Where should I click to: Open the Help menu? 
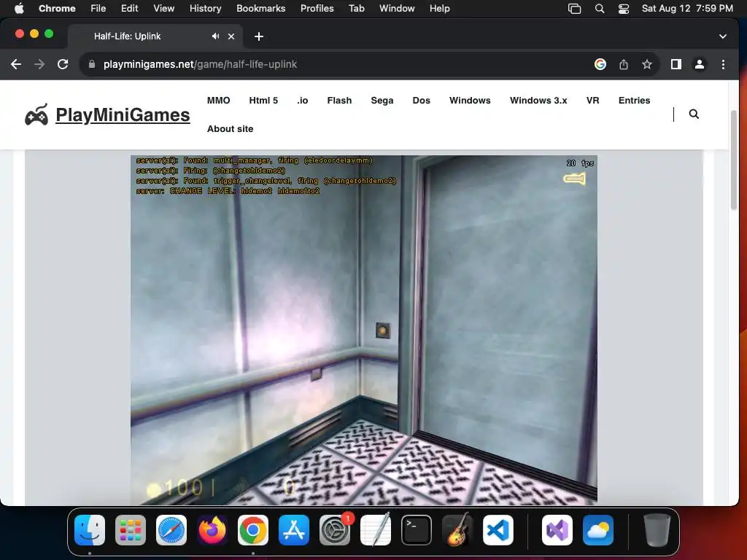click(439, 9)
